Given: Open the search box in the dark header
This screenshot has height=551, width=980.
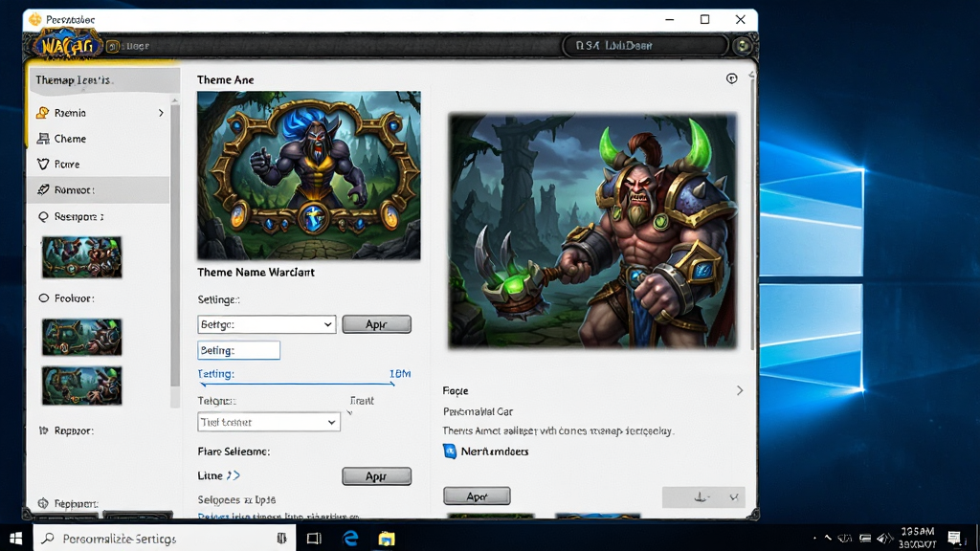Looking at the screenshot, I should click(645, 46).
